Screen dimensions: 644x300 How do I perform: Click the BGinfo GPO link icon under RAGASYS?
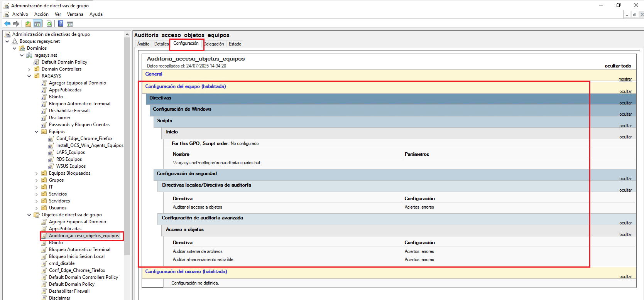tap(44, 97)
